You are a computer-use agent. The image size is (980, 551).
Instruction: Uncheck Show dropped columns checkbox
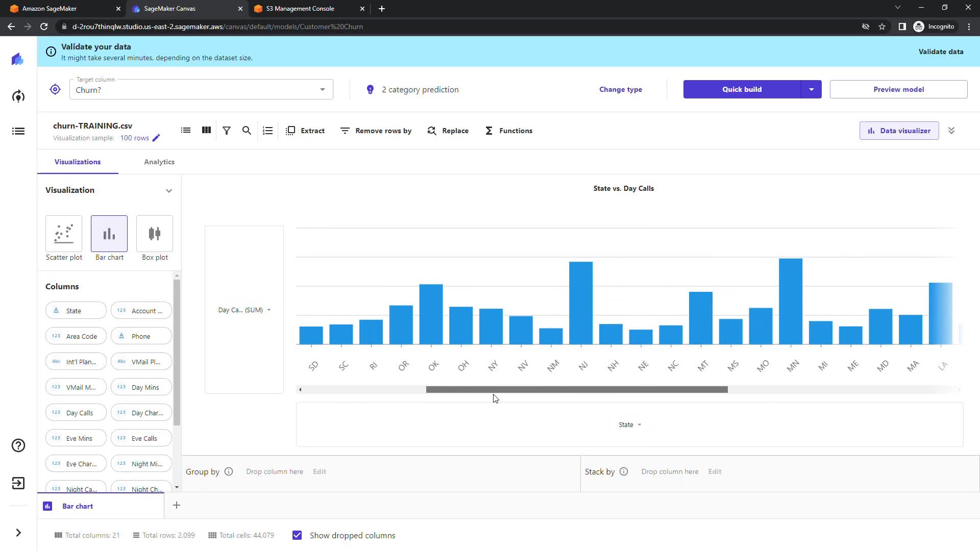pyautogui.click(x=297, y=535)
